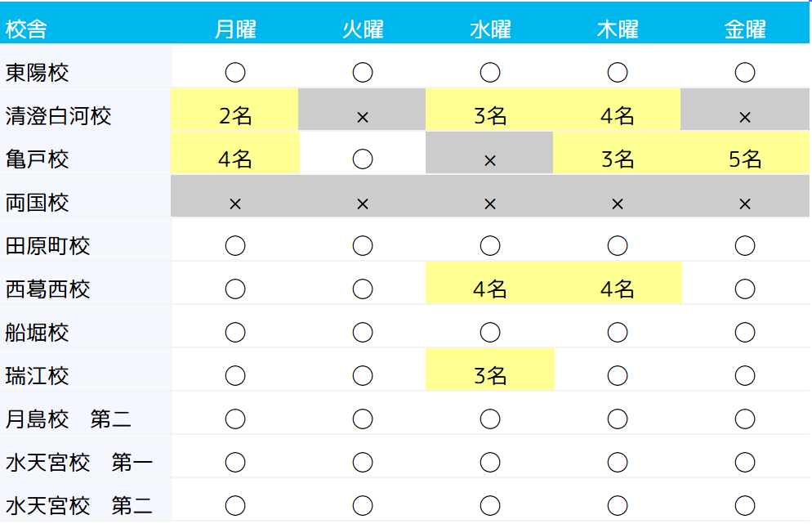Click the circle for 田原町校 on 金曜
The height and width of the screenshot is (524, 812).
click(744, 246)
